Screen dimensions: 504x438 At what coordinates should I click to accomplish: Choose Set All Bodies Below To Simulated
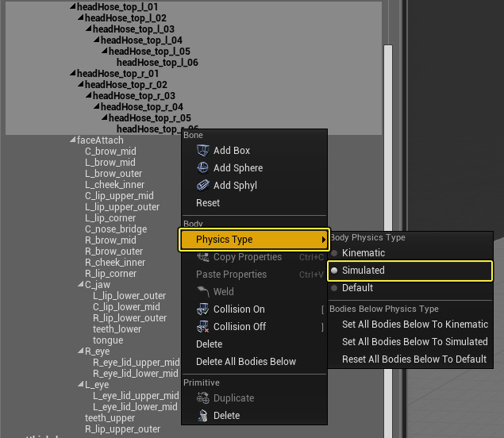(415, 342)
